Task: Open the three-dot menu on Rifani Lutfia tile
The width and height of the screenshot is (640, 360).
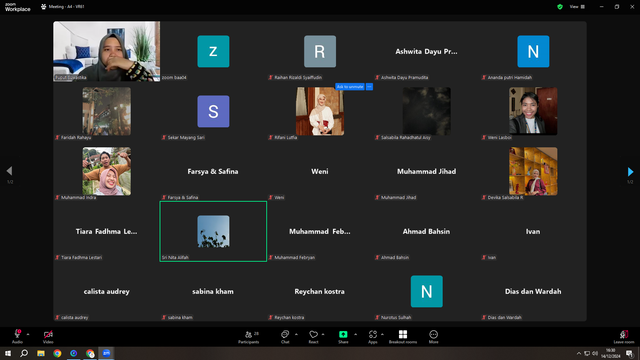Action: 369,87
